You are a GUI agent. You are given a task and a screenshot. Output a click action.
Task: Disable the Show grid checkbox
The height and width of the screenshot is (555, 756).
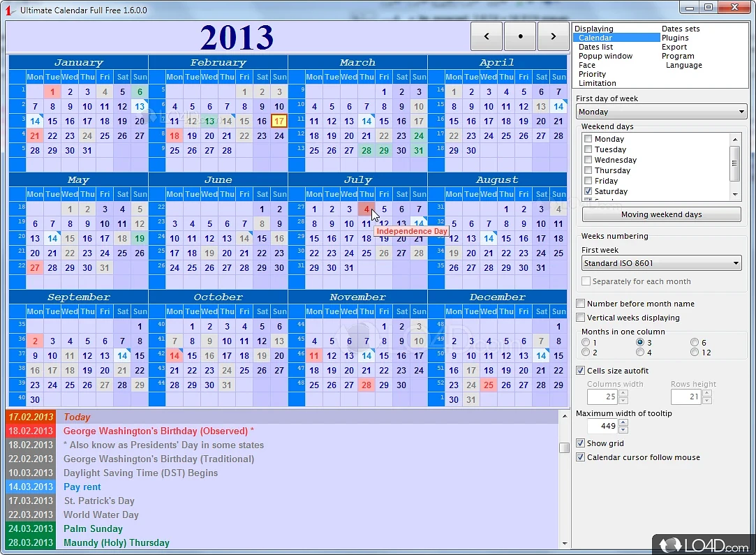[581, 443]
